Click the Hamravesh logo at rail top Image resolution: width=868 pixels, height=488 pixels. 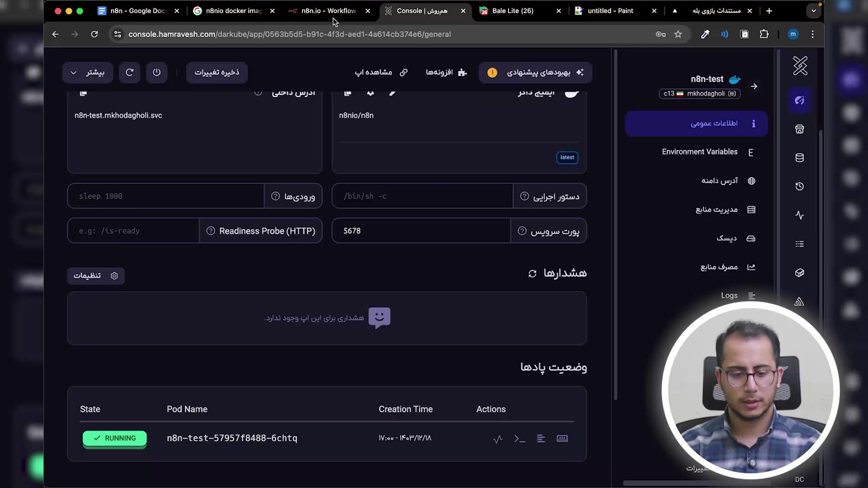pyautogui.click(x=800, y=66)
